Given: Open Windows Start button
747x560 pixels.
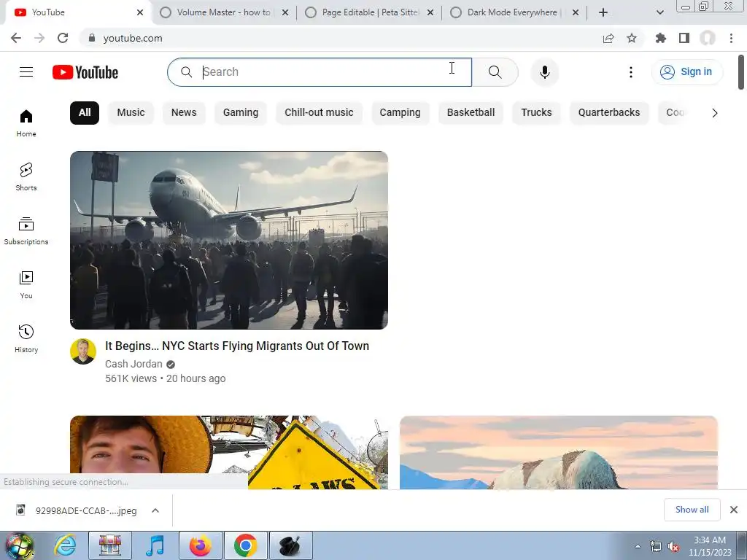Looking at the screenshot, I should (20, 545).
